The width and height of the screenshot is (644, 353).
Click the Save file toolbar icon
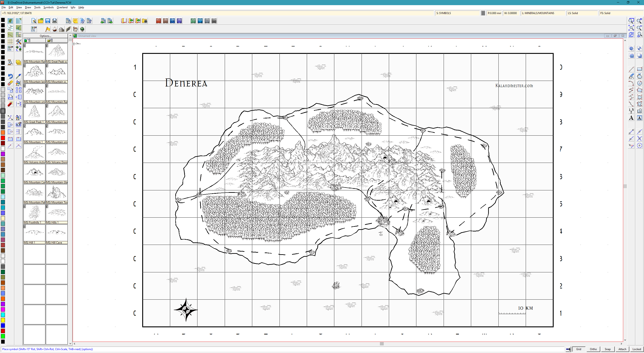click(47, 21)
